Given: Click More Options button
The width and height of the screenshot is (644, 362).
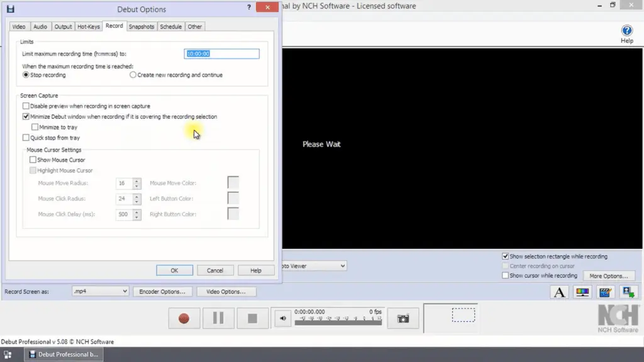Looking at the screenshot, I should click(608, 276).
